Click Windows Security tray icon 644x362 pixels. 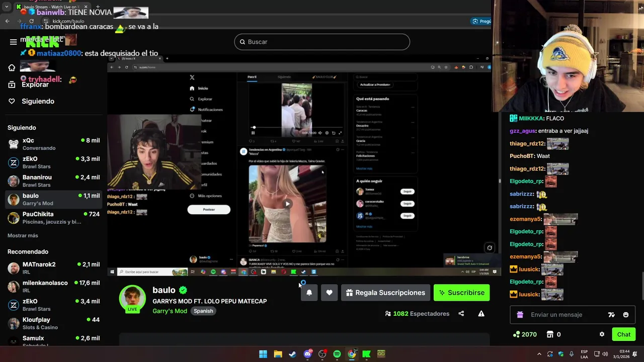pyautogui.click(x=561, y=354)
